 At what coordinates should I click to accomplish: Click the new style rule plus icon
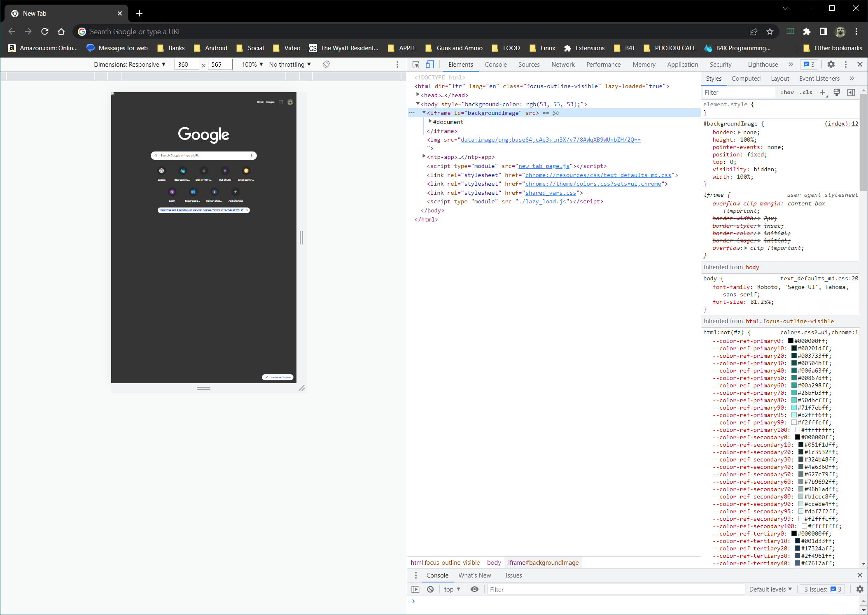[x=822, y=93]
